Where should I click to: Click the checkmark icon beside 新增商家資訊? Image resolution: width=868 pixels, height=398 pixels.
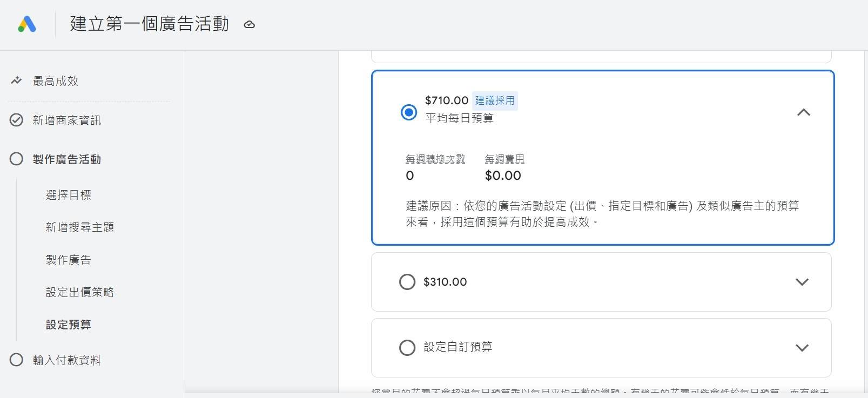pyautogui.click(x=16, y=120)
